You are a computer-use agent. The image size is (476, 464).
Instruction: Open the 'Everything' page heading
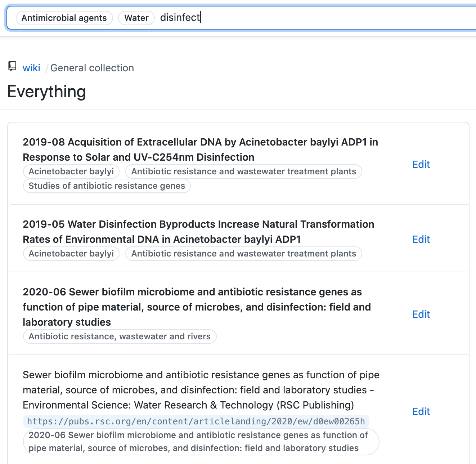pos(46,92)
